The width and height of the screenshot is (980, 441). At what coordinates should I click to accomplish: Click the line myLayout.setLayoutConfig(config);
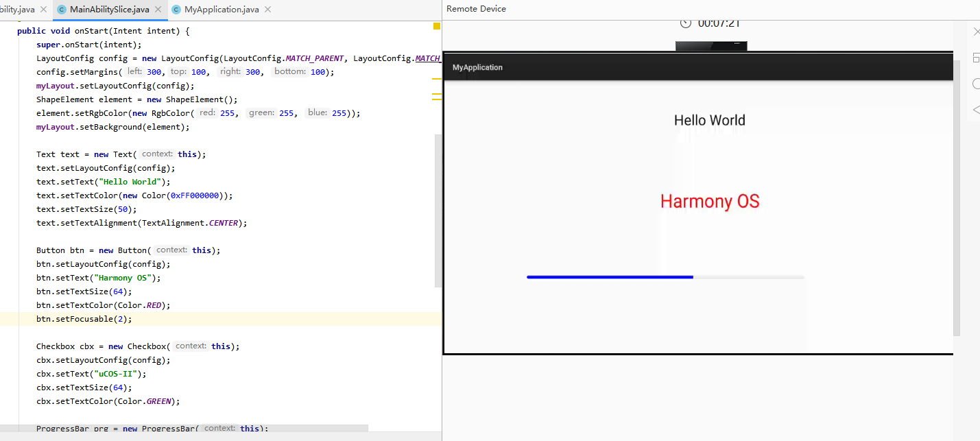115,86
